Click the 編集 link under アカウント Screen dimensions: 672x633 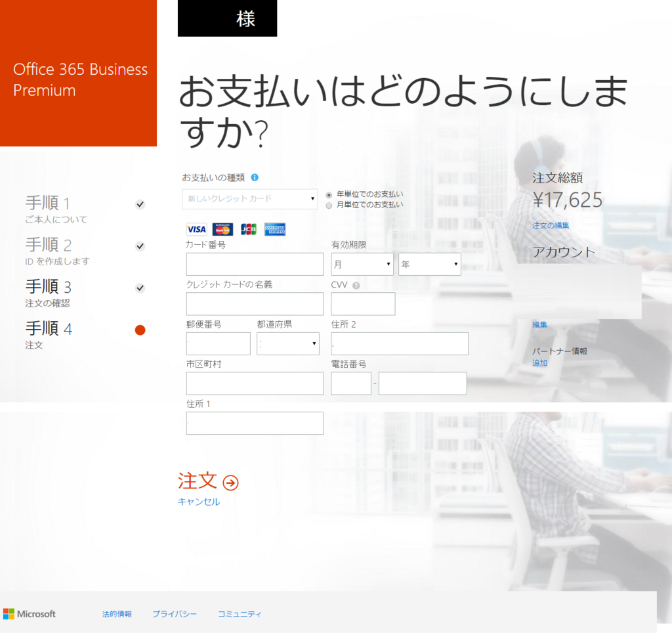click(x=539, y=324)
